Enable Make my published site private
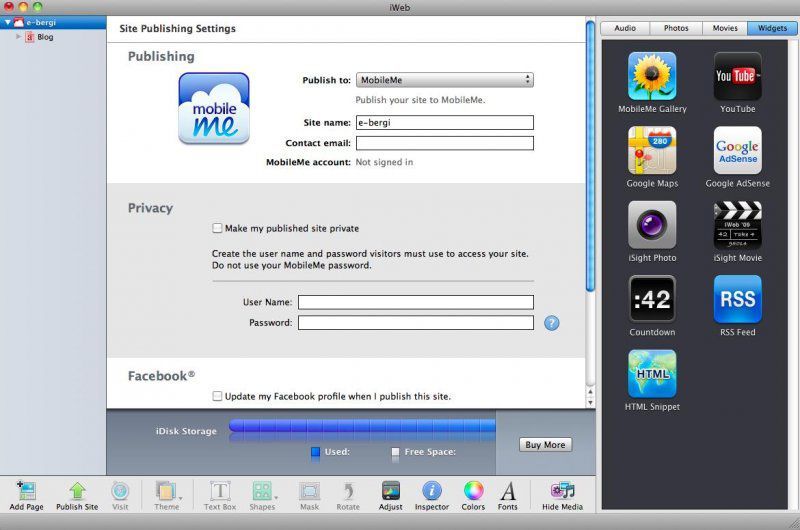This screenshot has height=530, width=800. [x=218, y=229]
